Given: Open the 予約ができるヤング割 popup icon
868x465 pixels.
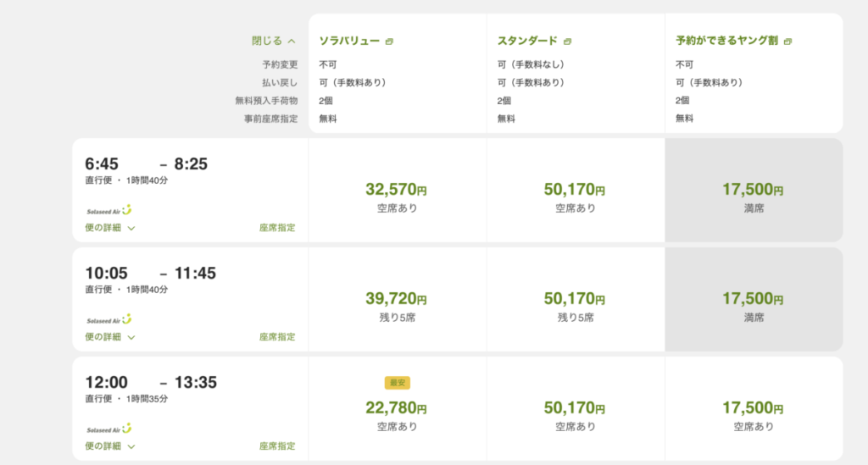Looking at the screenshot, I should pyautogui.click(x=787, y=42).
